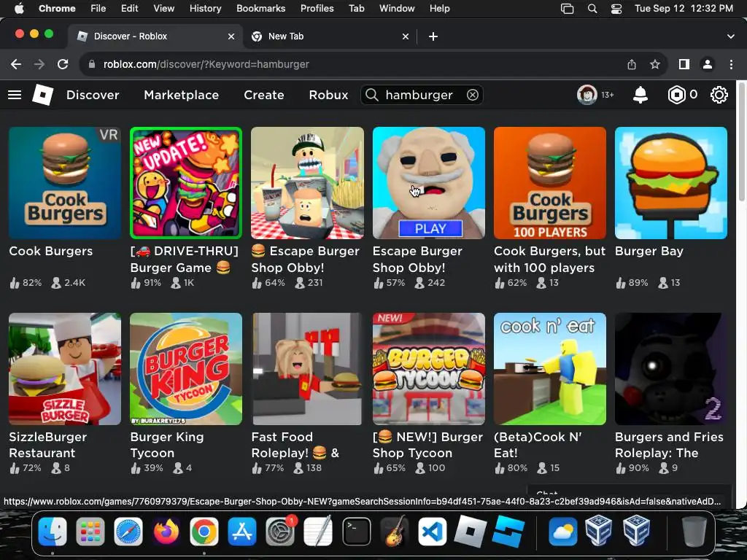View site information lock icon

pyautogui.click(x=92, y=64)
